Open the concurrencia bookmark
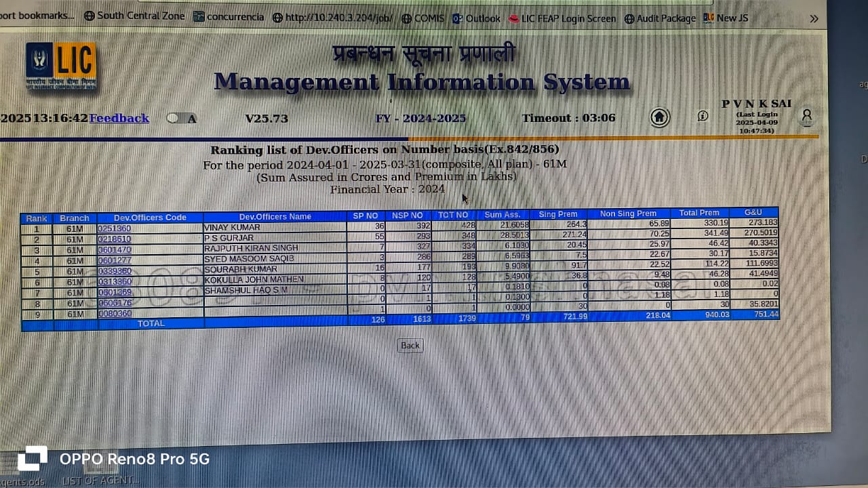Viewport: 868px width, 488px height. (x=229, y=17)
